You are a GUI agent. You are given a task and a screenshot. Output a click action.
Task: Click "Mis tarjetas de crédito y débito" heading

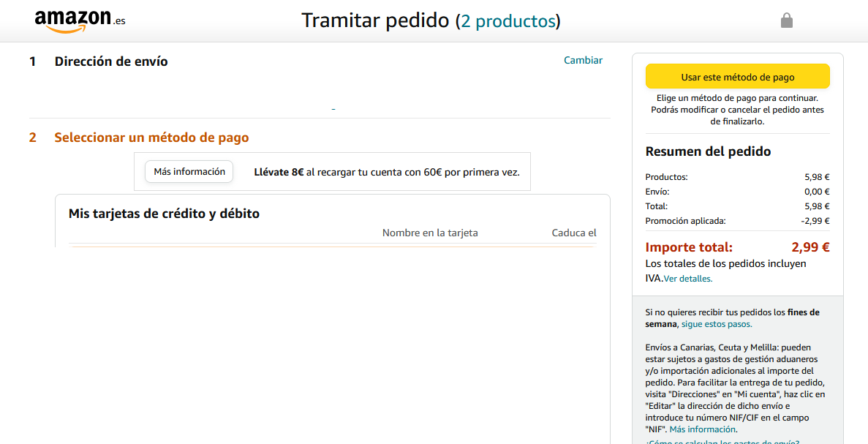pos(164,214)
